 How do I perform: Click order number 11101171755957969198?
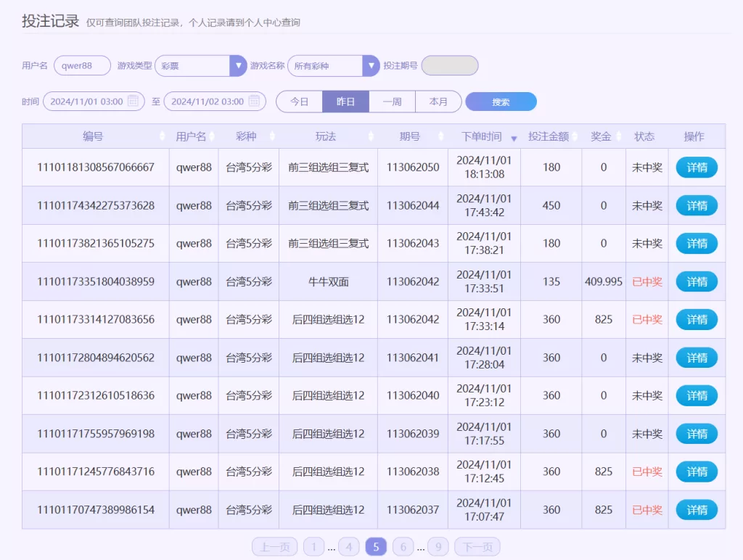click(x=96, y=434)
